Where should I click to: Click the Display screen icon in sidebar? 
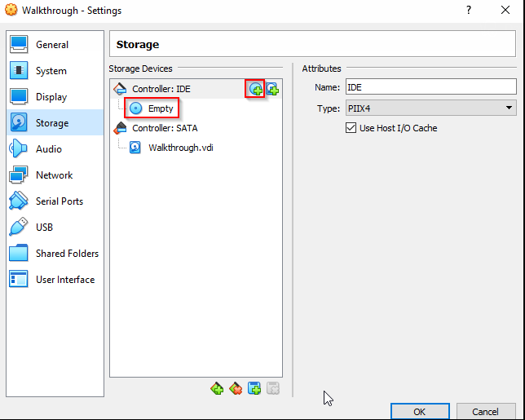click(19, 97)
